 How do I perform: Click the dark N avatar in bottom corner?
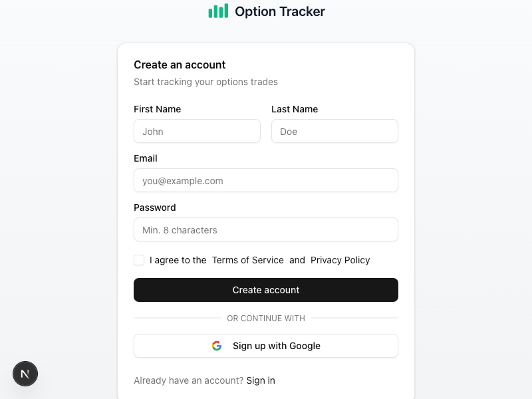(25, 374)
